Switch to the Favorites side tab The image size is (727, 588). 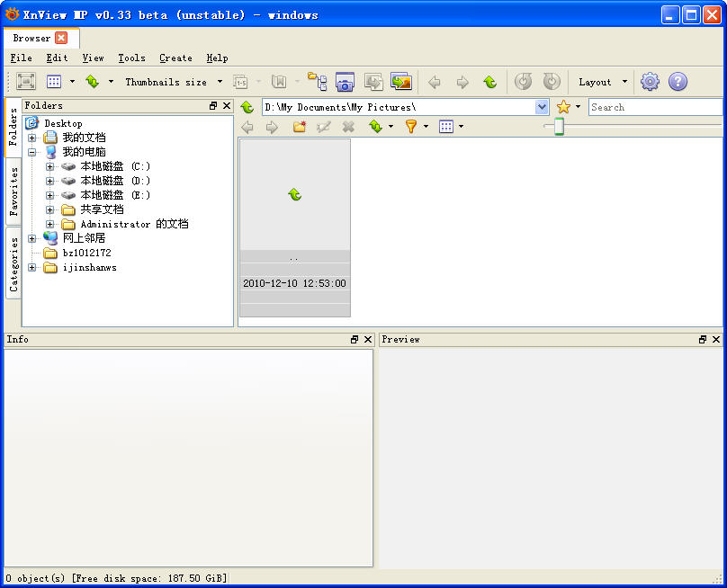(x=13, y=192)
